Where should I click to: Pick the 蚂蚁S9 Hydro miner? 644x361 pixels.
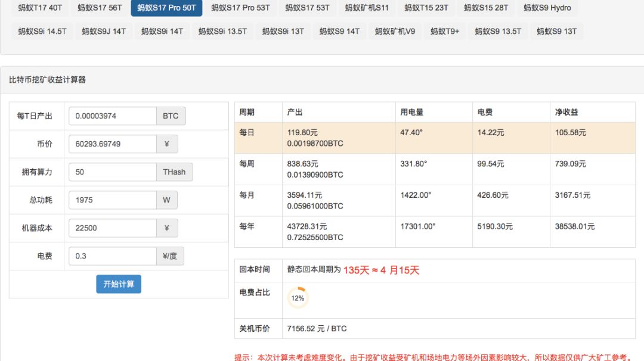547,8
